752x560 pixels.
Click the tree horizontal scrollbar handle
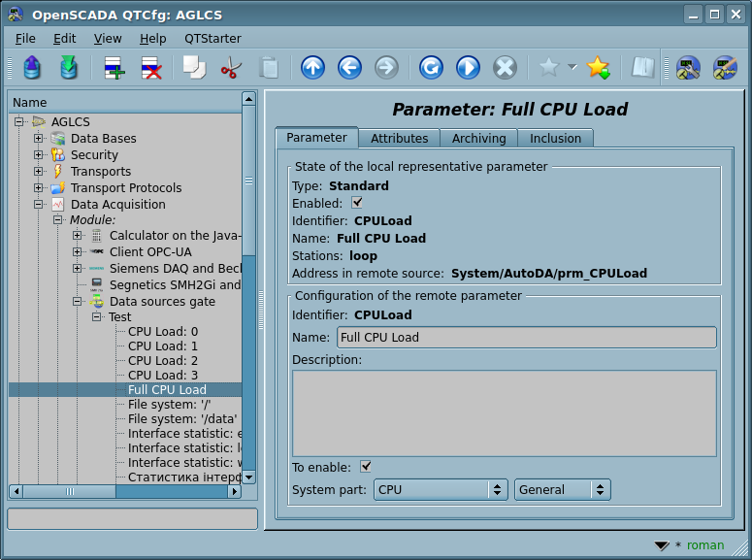[70, 491]
